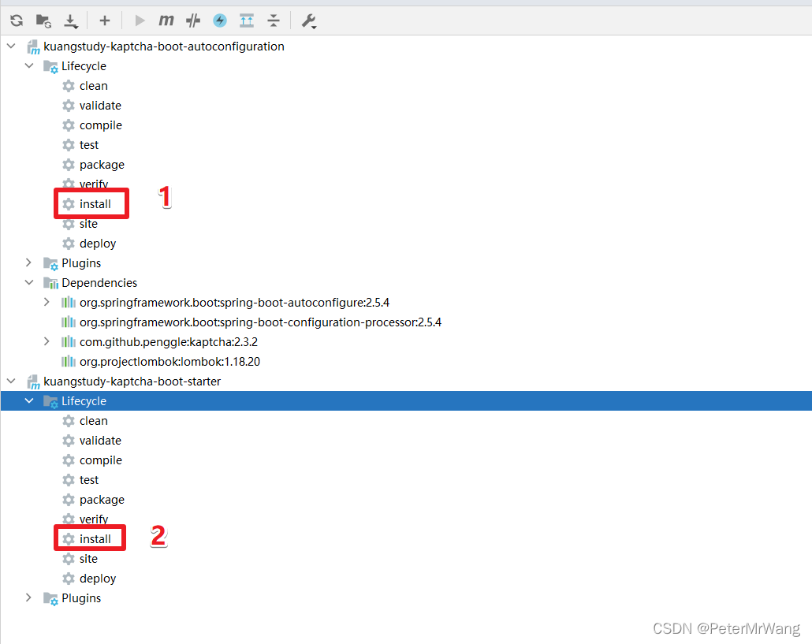Click gear icon beside starter deploy goal
812x644 pixels.
coord(69,579)
